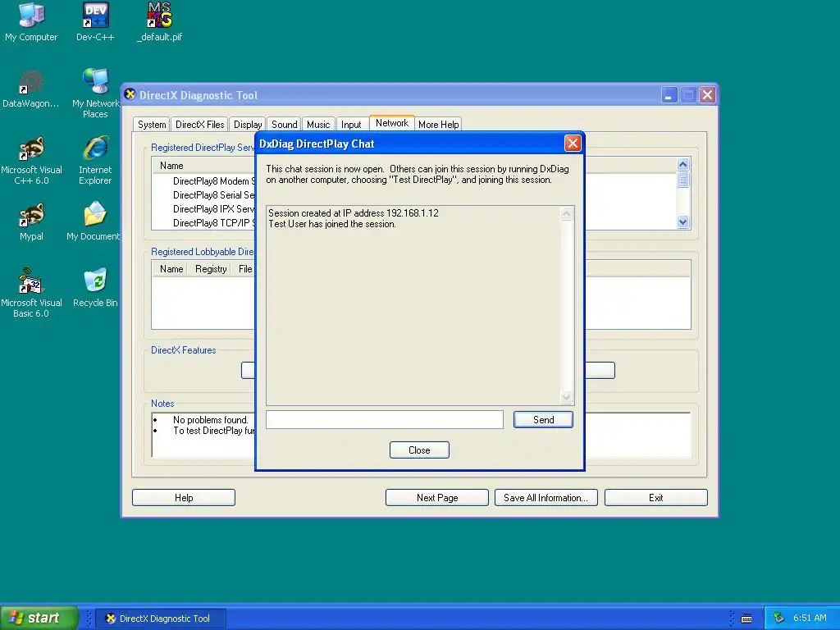840x630 pixels.
Task: Switch to the DirectX Files tab
Action: tap(200, 125)
